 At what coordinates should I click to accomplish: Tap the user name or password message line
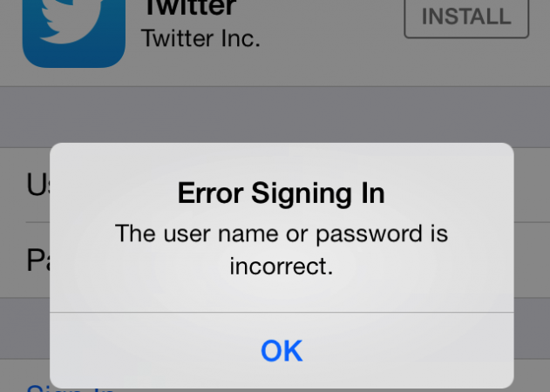tap(282, 233)
